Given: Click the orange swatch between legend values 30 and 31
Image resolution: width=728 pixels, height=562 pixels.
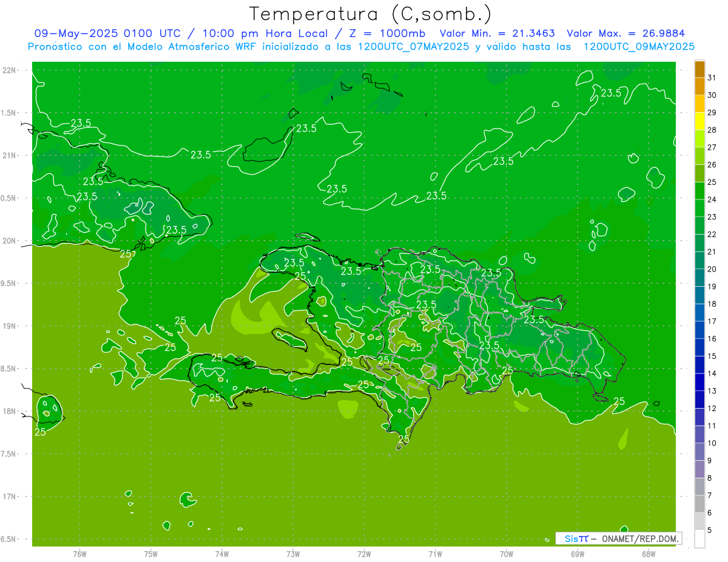Looking at the screenshot, I should pyautogui.click(x=699, y=86).
